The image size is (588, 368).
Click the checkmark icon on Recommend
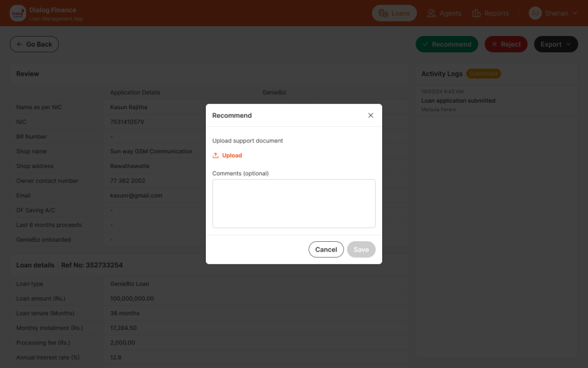(x=425, y=44)
